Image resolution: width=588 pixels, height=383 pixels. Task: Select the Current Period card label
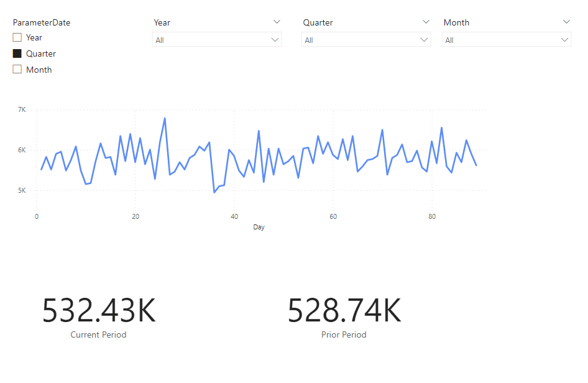pos(98,335)
